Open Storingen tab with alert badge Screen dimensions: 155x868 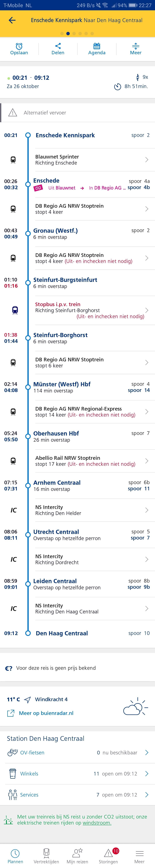click(x=108, y=856)
